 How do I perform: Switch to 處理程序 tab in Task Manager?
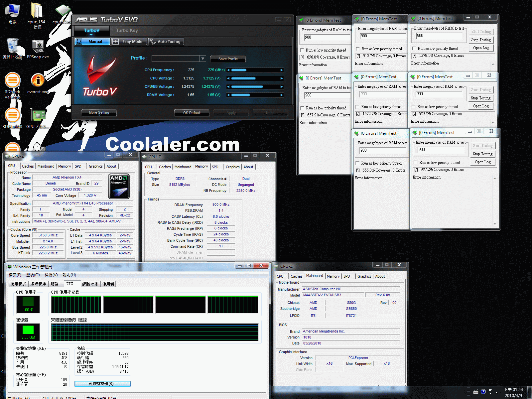tap(38, 284)
